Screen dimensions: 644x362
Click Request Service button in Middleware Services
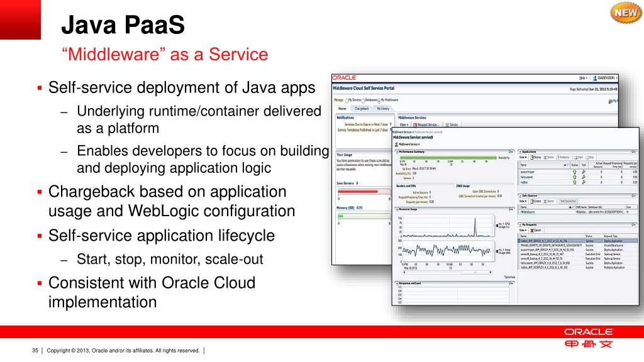click(426, 125)
